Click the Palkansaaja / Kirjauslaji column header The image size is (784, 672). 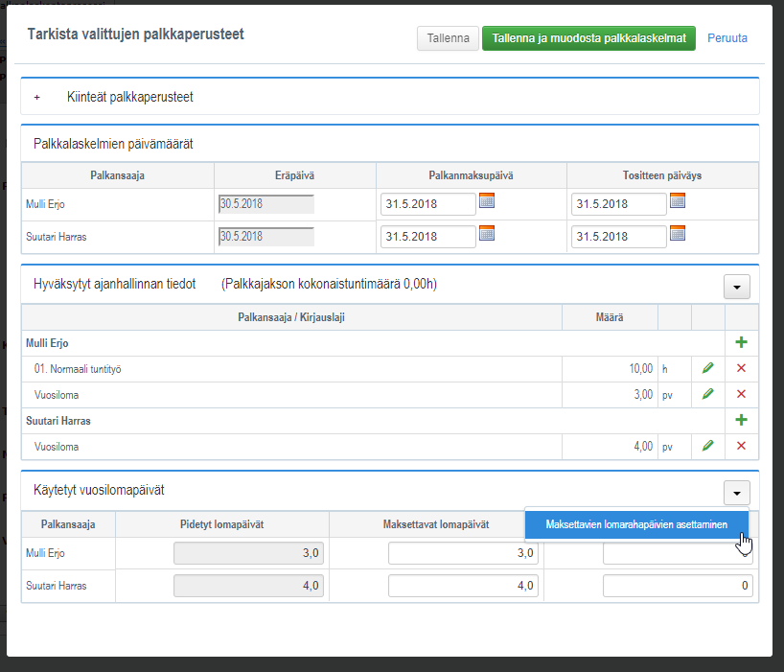click(x=291, y=317)
